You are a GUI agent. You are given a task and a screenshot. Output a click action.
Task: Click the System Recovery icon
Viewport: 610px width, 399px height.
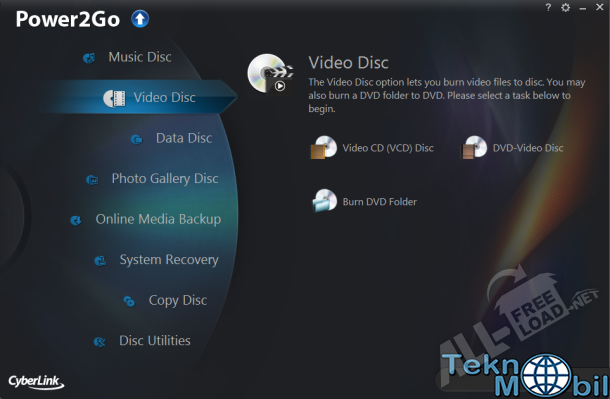point(100,261)
